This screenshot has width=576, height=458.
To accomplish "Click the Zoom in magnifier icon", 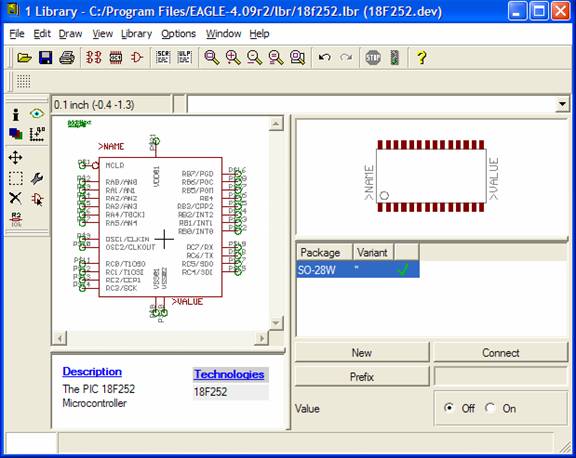I will (233, 58).
